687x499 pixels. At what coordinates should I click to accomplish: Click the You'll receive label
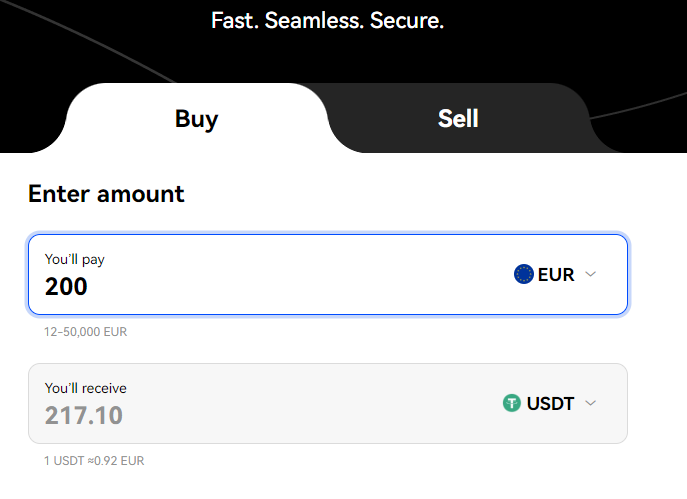[85, 388]
